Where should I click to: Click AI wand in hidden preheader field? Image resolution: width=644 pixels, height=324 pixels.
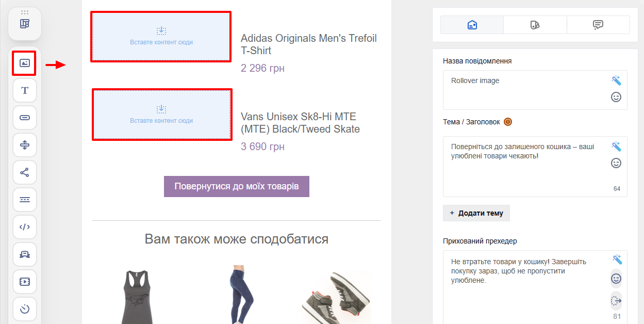point(616,260)
